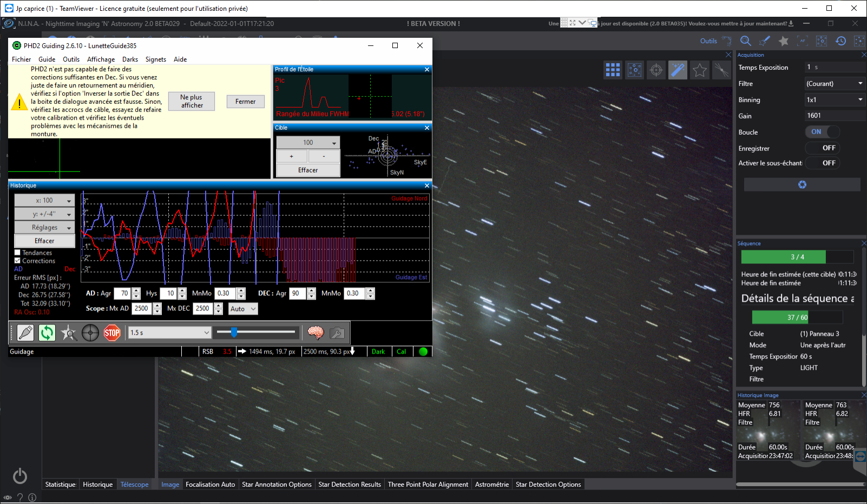Open the brain advanced settings icon
867x504 pixels.
point(316,333)
